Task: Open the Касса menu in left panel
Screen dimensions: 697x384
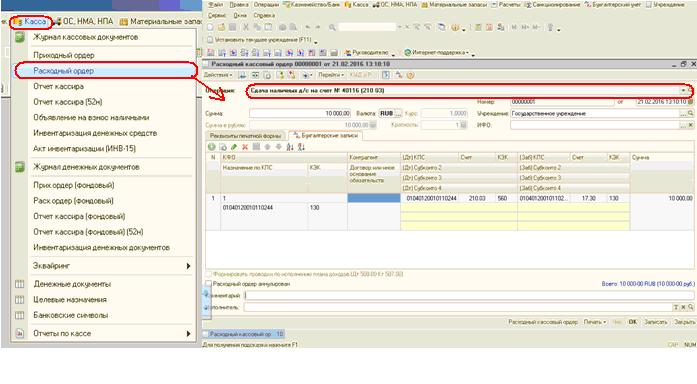Action: (x=31, y=21)
